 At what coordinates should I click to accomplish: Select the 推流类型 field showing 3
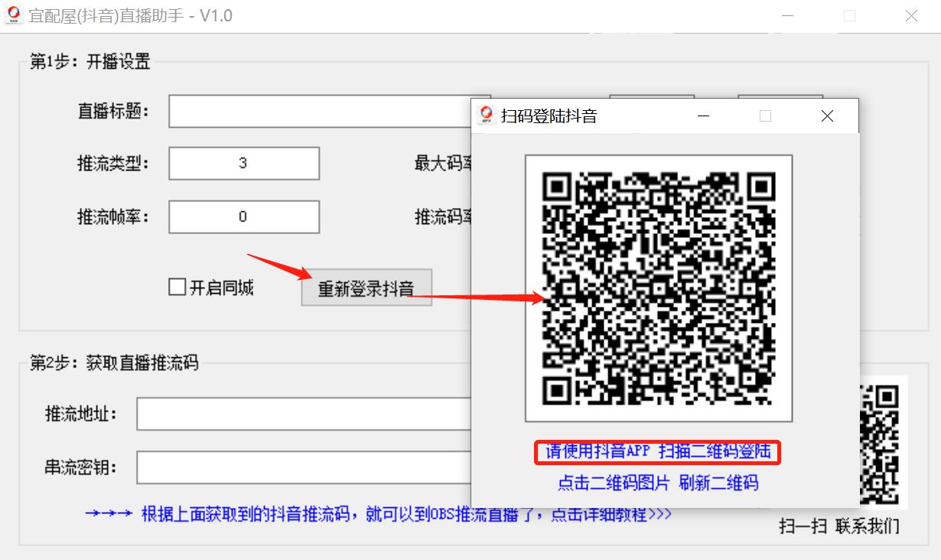244,163
